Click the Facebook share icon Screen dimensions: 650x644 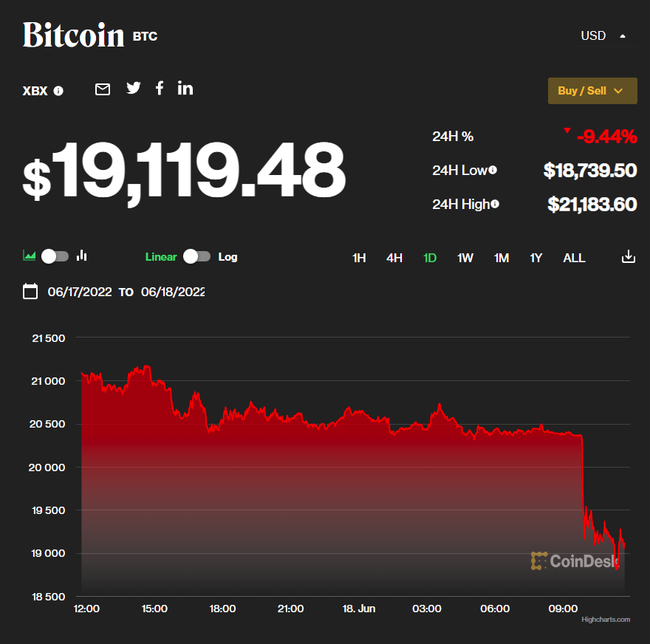[160, 88]
